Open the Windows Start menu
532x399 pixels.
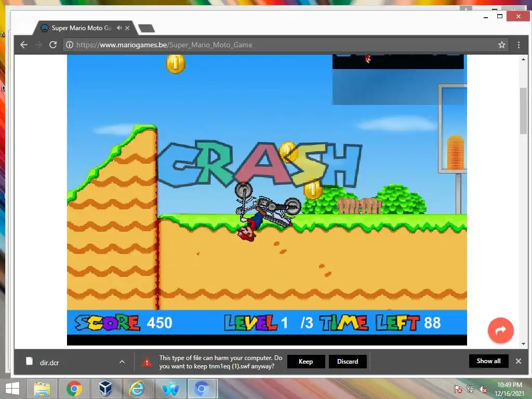coord(12,389)
